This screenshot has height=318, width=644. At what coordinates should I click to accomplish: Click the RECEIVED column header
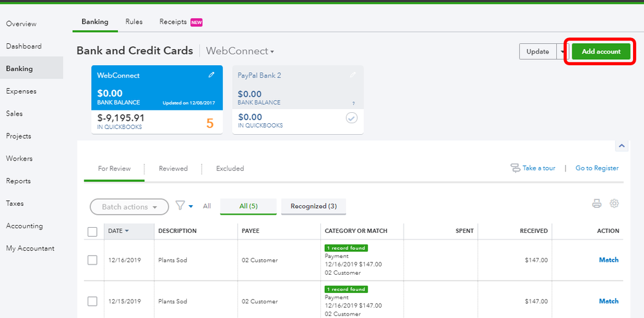(534, 231)
